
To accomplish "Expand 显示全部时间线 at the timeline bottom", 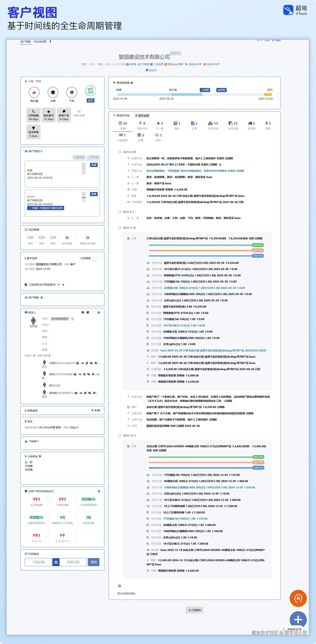I will coord(126,593).
